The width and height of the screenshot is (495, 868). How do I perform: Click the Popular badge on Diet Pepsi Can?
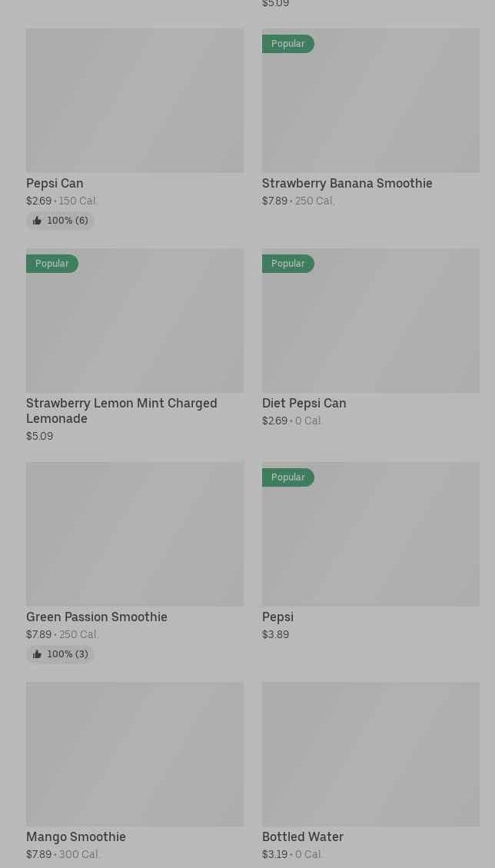(x=288, y=264)
